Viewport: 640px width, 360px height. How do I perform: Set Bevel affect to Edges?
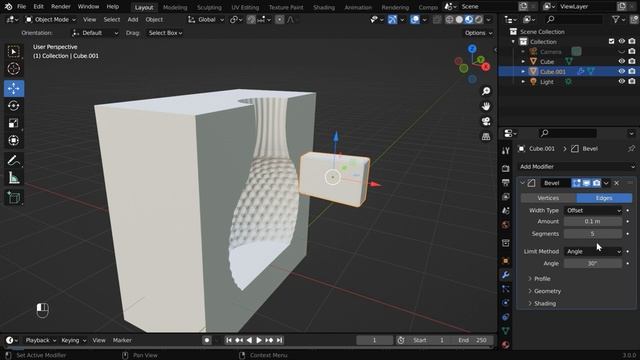point(604,198)
